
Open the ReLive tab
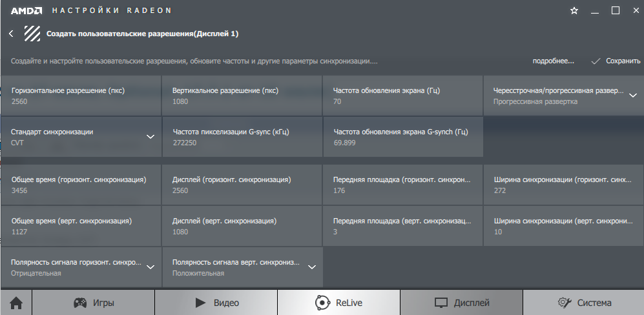pos(338,302)
